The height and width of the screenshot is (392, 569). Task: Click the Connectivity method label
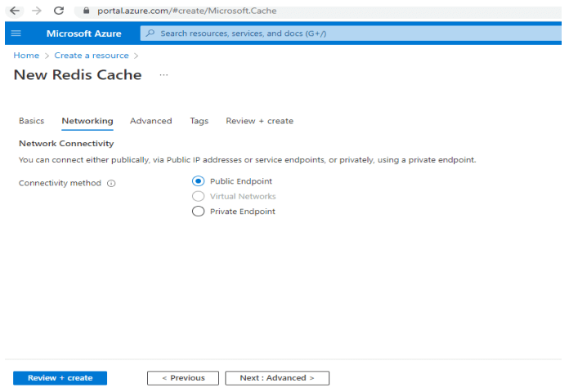(60, 183)
